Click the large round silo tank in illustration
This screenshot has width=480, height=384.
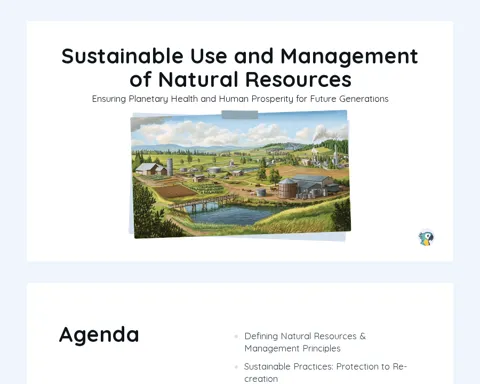[x=287, y=188]
